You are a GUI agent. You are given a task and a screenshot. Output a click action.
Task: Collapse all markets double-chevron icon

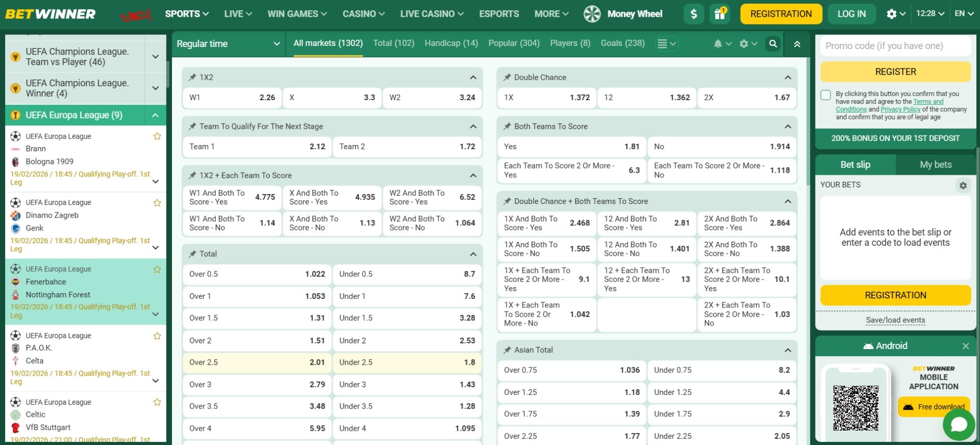pyautogui.click(x=797, y=44)
